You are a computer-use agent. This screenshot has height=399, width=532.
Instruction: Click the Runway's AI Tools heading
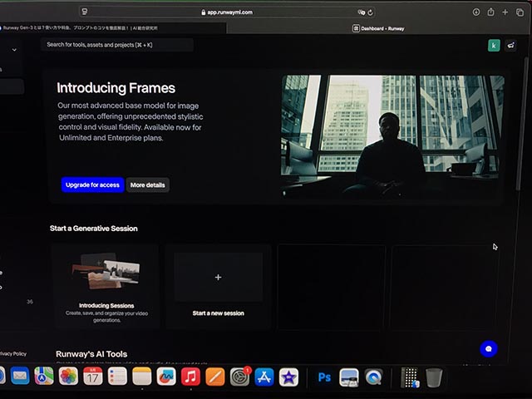pyautogui.click(x=91, y=354)
